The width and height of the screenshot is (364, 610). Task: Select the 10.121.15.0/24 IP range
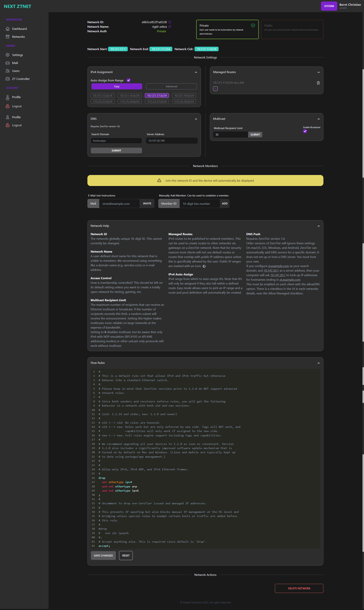click(103, 95)
